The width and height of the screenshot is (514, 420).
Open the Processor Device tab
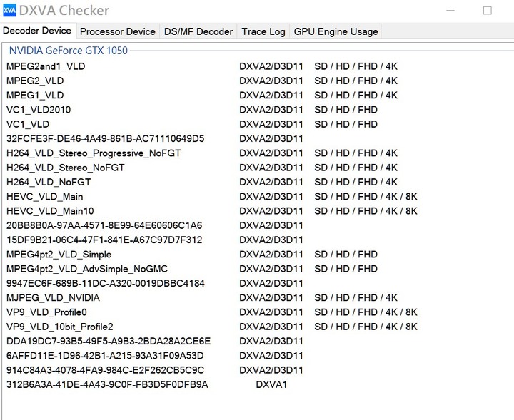point(118,31)
